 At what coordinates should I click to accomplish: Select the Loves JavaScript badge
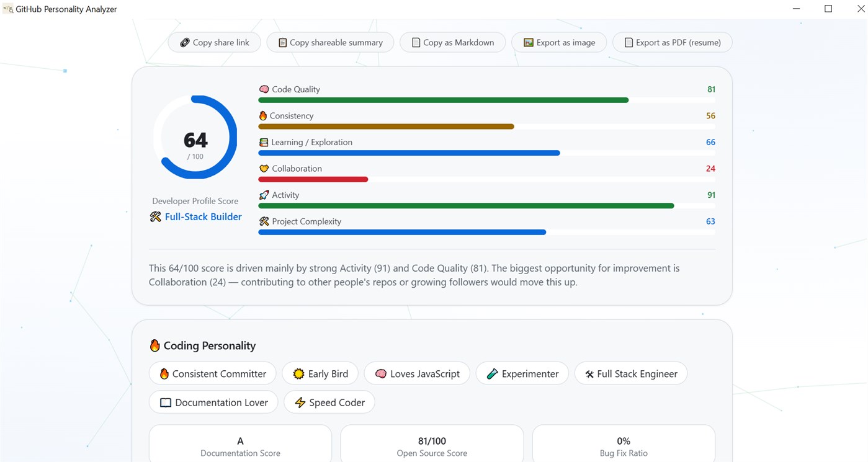point(417,374)
